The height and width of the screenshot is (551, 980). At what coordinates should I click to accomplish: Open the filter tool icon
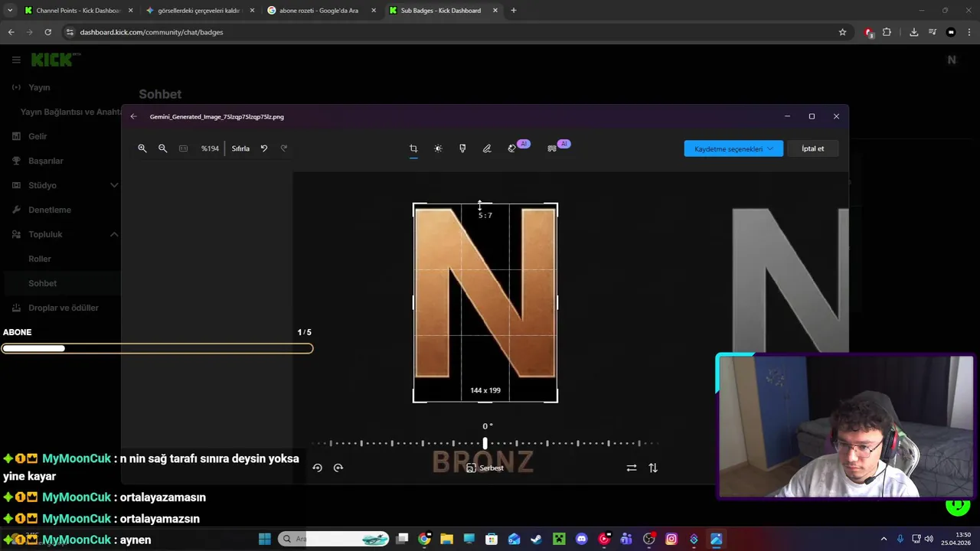(x=462, y=148)
